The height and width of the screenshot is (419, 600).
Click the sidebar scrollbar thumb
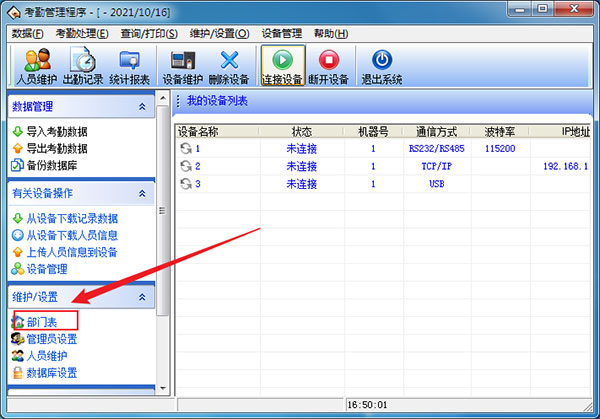[x=163, y=210]
